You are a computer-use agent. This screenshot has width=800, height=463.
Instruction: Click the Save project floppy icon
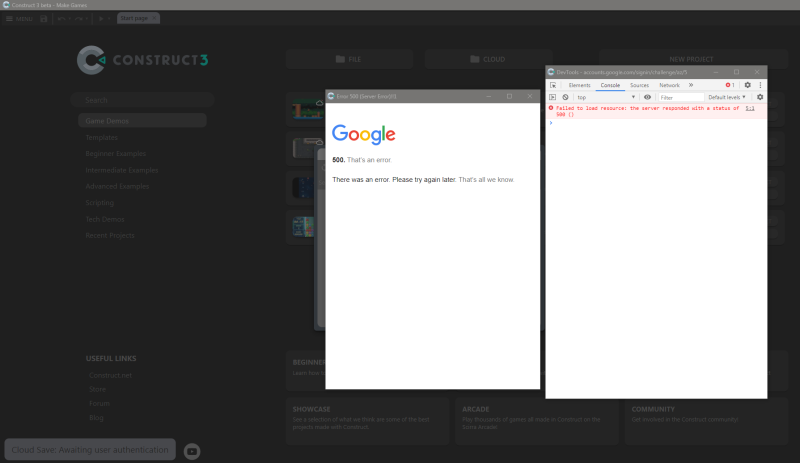click(x=44, y=18)
